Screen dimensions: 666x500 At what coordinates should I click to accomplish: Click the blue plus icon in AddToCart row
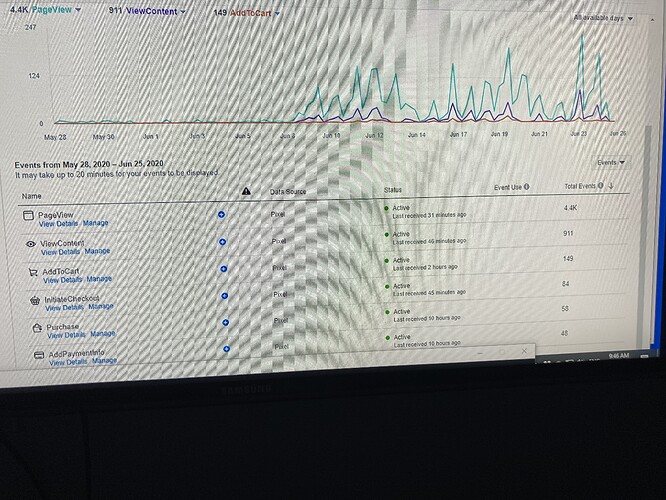[224, 269]
